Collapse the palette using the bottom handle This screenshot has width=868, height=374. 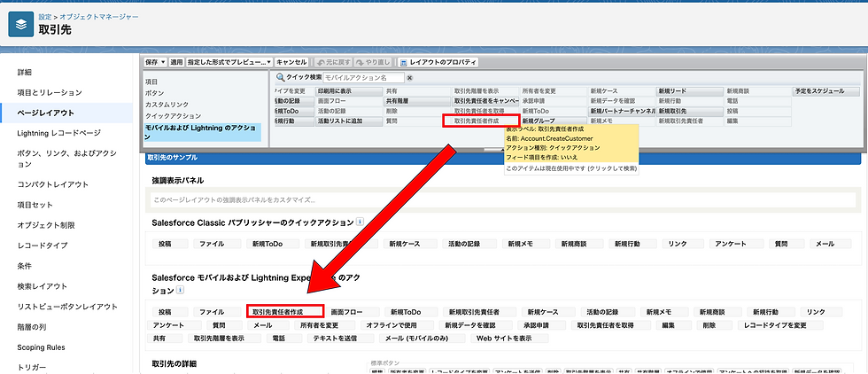494,149
